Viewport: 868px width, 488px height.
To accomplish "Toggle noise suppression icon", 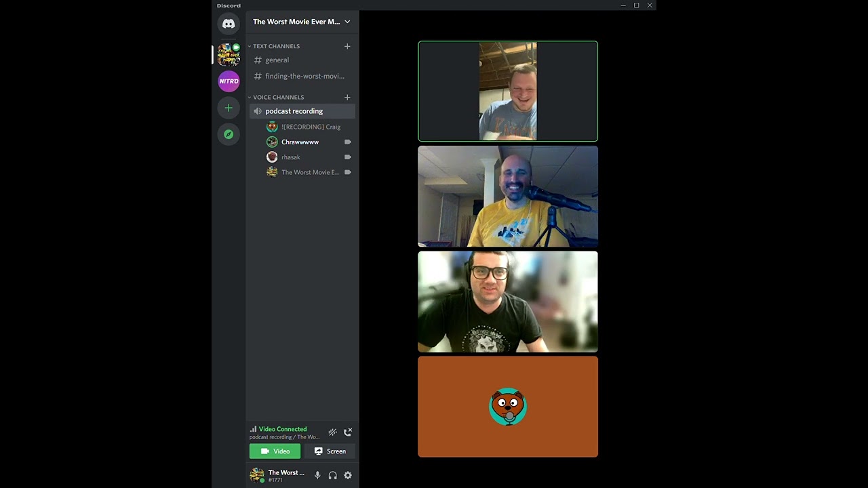I will 332,432.
